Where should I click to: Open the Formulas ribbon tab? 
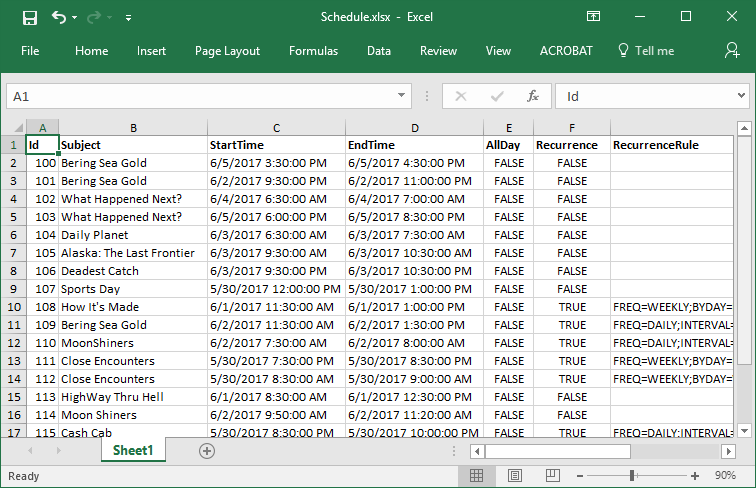[x=313, y=51]
